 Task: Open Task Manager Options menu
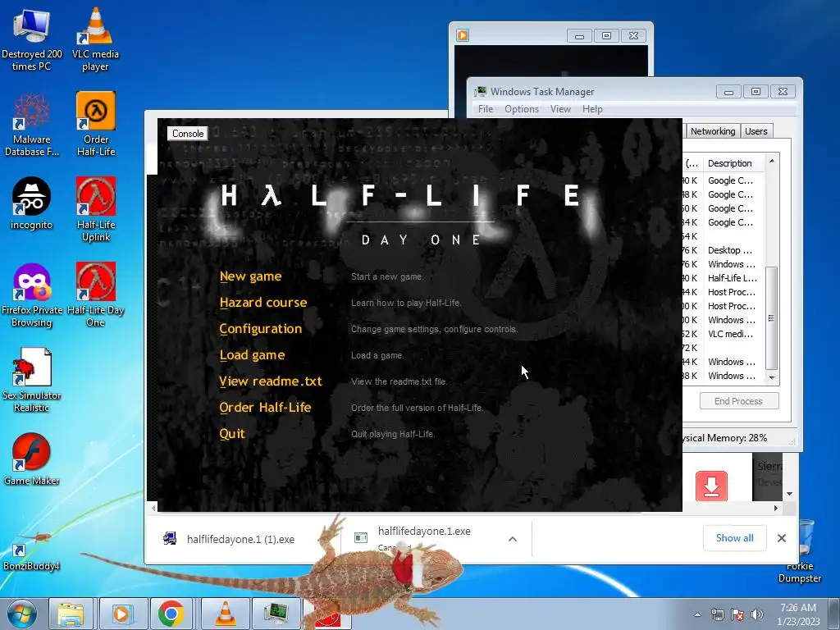click(x=521, y=109)
